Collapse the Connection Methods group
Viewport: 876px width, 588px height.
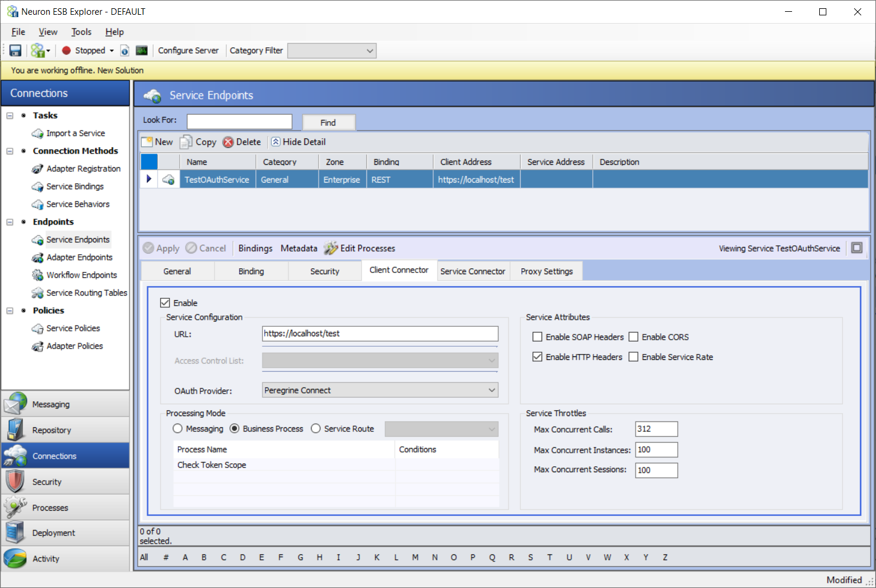(10, 151)
